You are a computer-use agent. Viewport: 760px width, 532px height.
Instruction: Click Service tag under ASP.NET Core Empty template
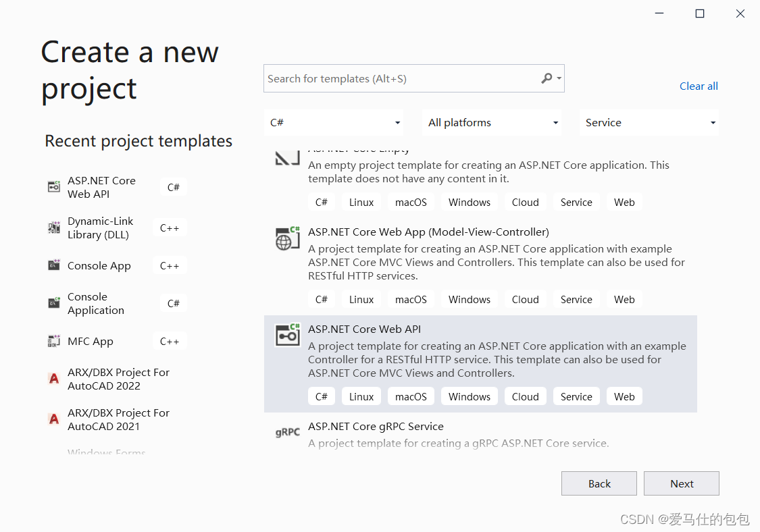(x=576, y=202)
